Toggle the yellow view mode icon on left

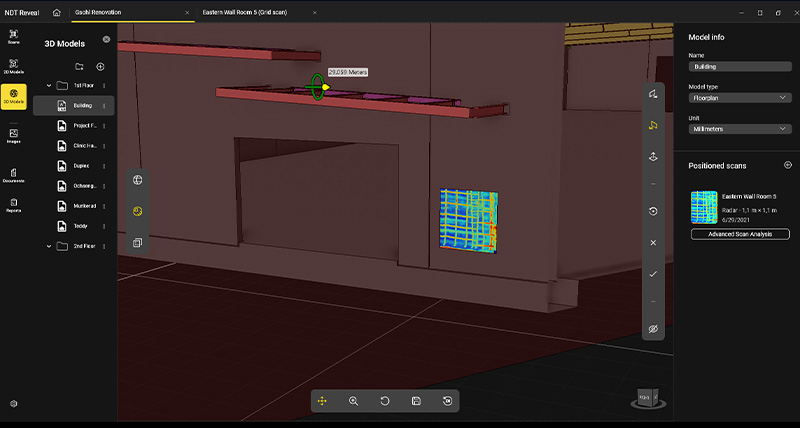(138, 211)
